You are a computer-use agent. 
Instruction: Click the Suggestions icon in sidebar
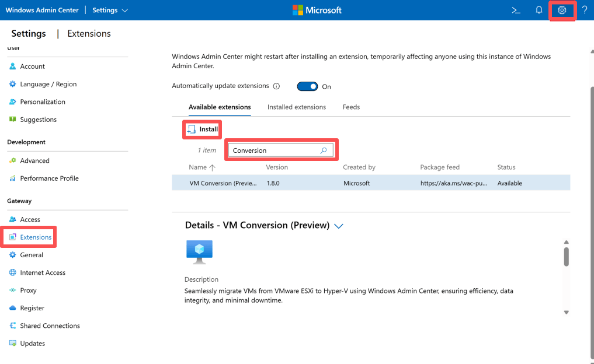pos(12,119)
